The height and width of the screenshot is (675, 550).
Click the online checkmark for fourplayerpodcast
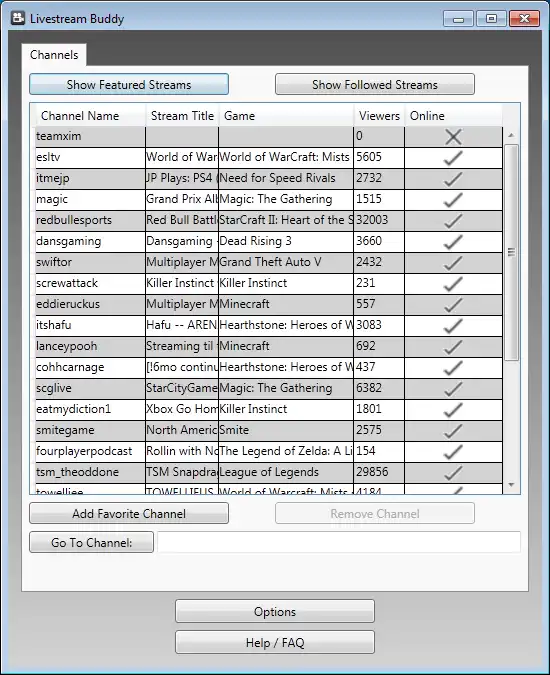point(453,452)
